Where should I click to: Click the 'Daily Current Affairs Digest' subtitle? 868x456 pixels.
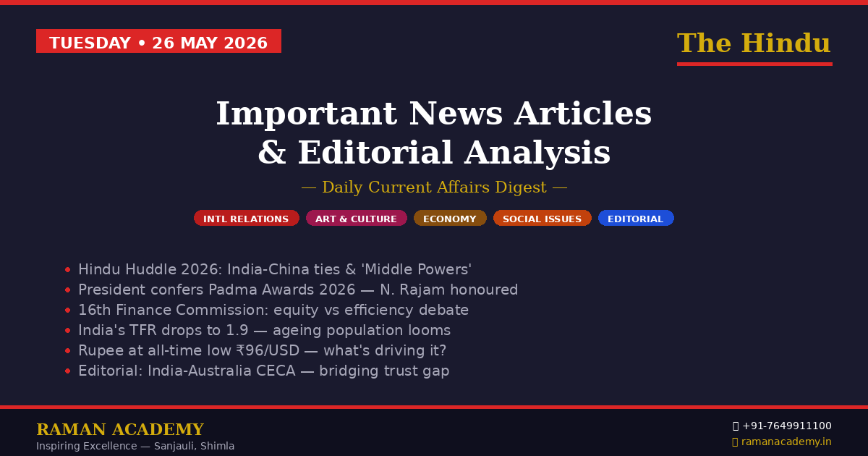point(434,187)
